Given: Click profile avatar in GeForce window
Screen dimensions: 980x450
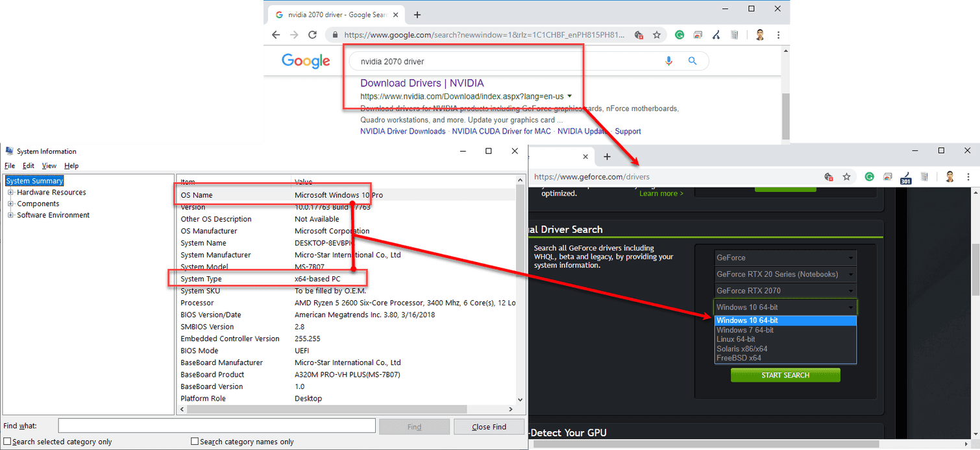Looking at the screenshot, I should (949, 176).
